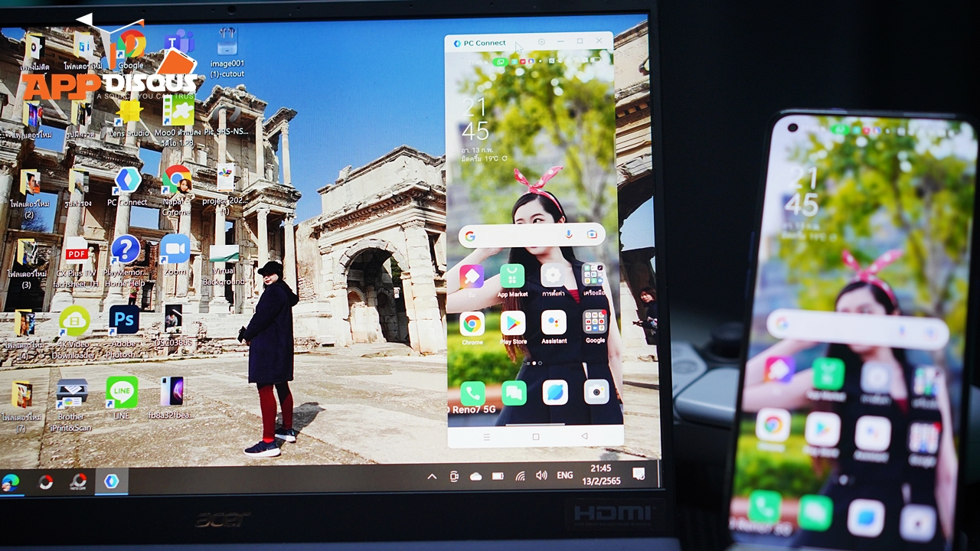Screen dimensions: 980x551
Task: Tap the phone's square home navigation button
Action: point(535,436)
